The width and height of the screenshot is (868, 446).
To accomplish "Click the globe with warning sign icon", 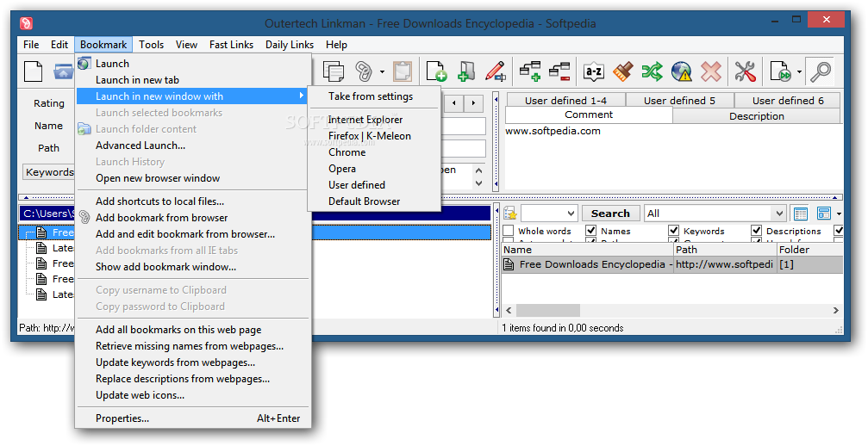I will tap(682, 71).
